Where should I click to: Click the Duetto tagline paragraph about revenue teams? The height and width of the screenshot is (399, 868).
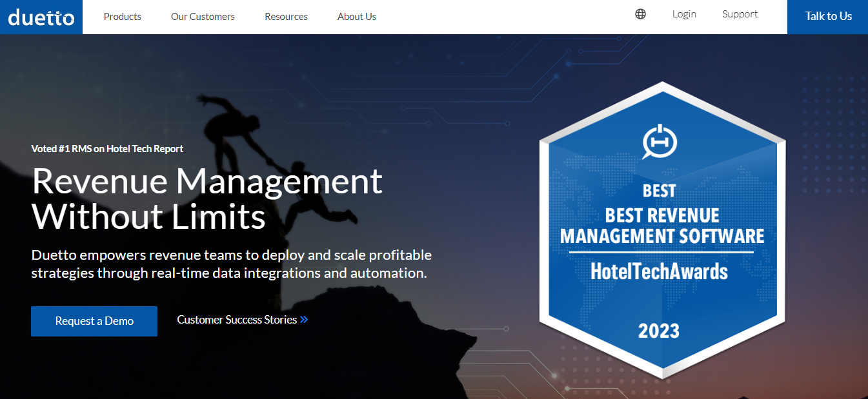tap(231, 264)
